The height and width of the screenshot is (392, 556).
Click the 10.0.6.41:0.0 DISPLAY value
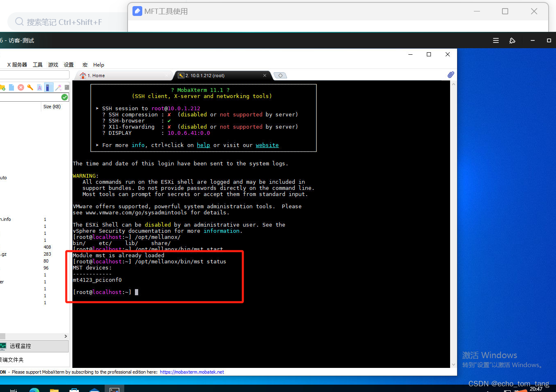point(189,133)
